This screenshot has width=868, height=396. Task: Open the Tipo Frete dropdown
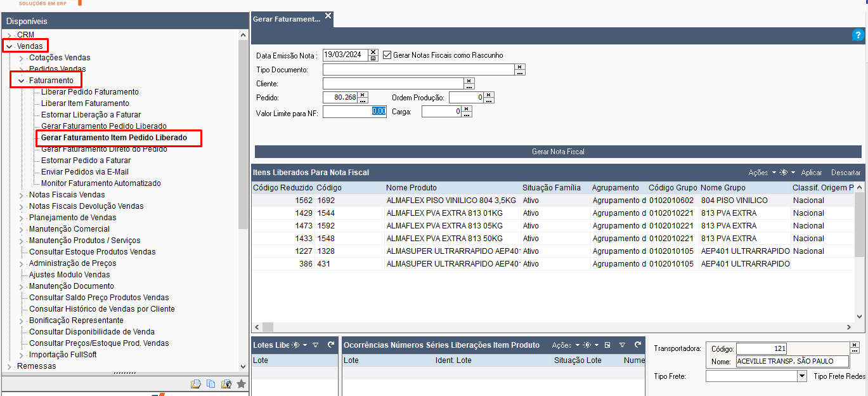coord(801,376)
